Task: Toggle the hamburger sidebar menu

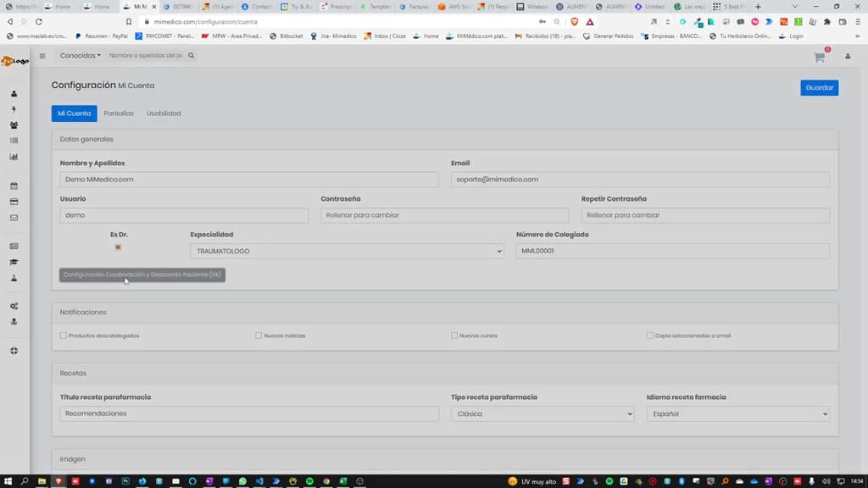Action: tap(42, 56)
